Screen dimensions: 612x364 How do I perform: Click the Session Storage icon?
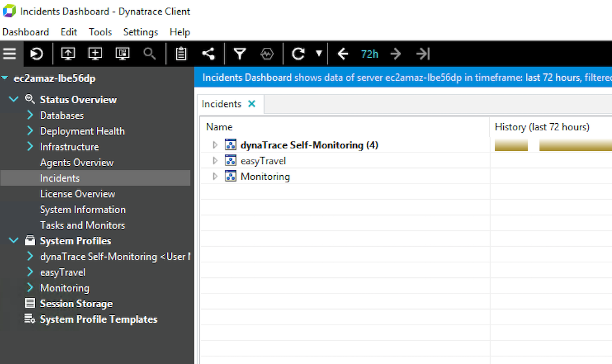pyautogui.click(x=30, y=303)
